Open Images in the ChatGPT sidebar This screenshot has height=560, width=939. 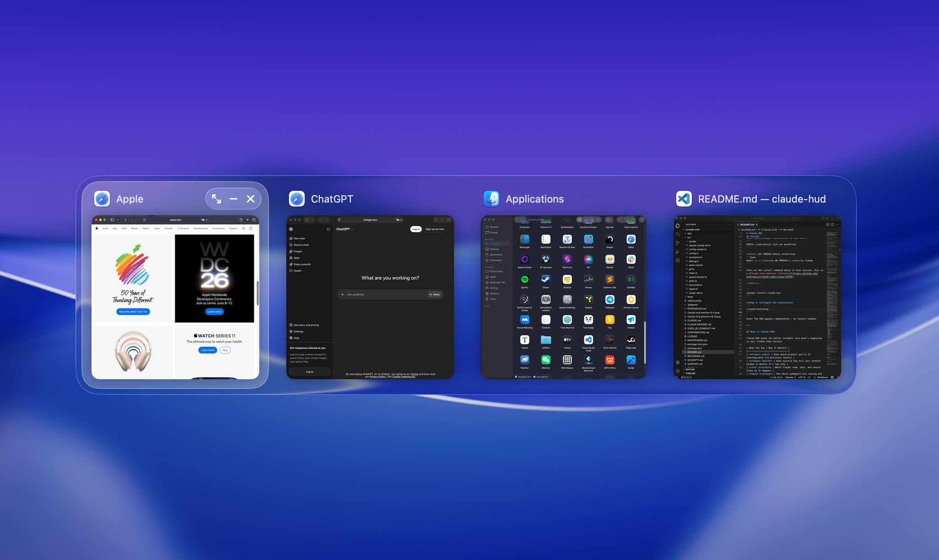296,251
